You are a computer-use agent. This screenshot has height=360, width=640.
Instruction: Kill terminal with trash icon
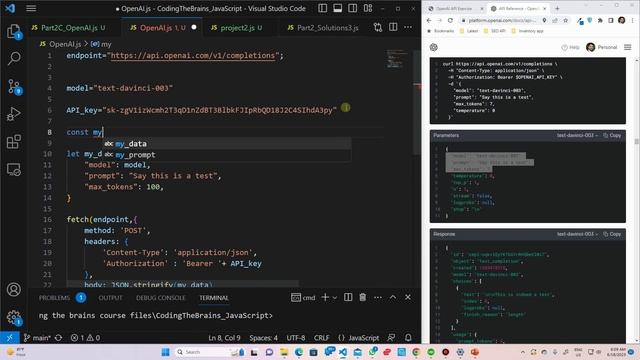(362, 297)
